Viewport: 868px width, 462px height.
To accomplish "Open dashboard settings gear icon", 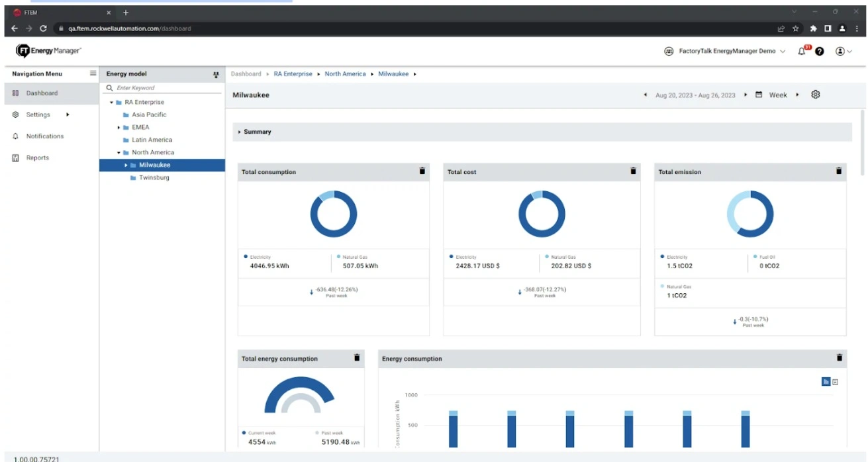I will pyautogui.click(x=816, y=95).
